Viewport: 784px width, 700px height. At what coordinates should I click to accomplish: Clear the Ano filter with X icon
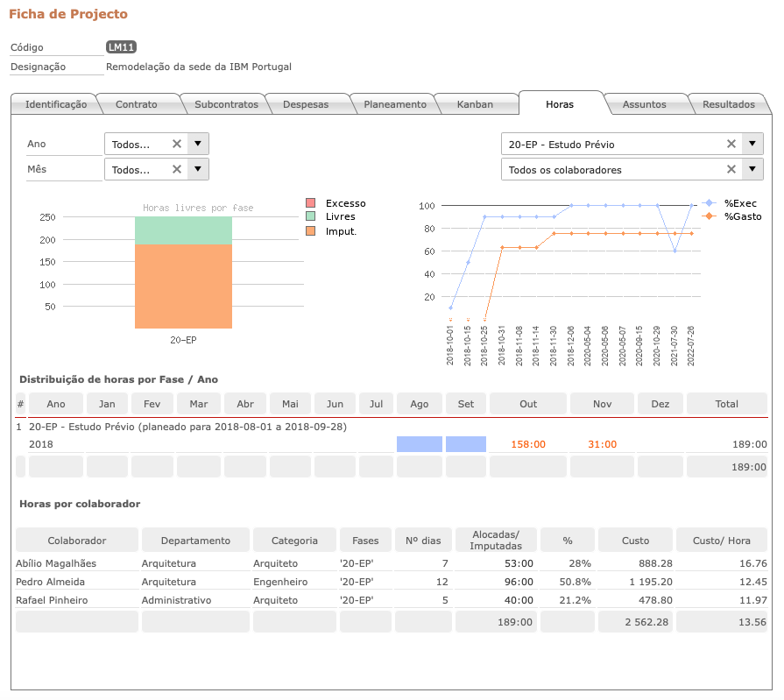(176, 145)
